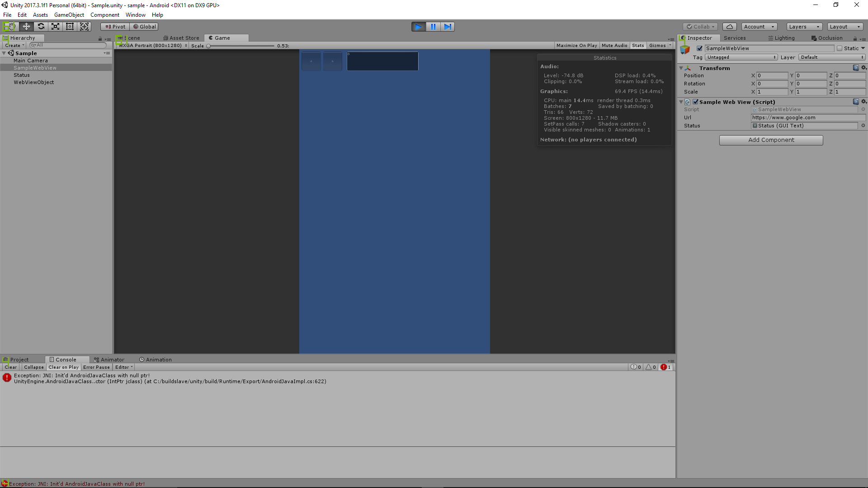Click the Position X field
This screenshot has width=868, height=488.
(773, 75)
